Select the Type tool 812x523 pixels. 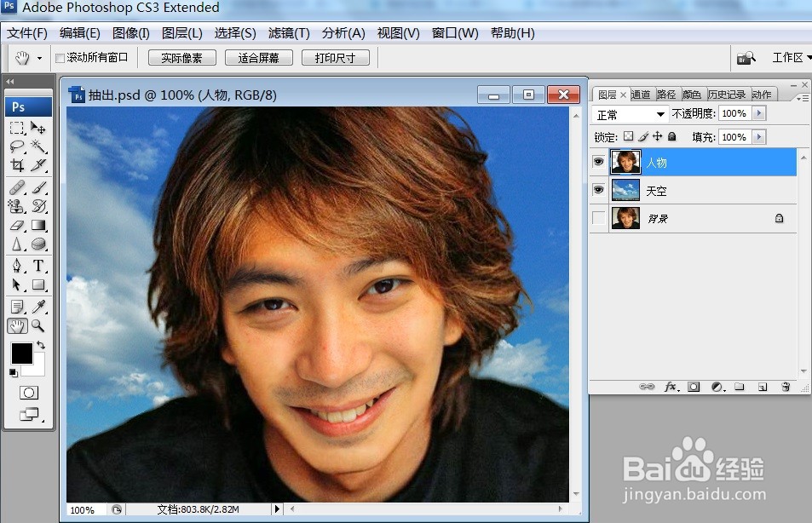point(37,266)
